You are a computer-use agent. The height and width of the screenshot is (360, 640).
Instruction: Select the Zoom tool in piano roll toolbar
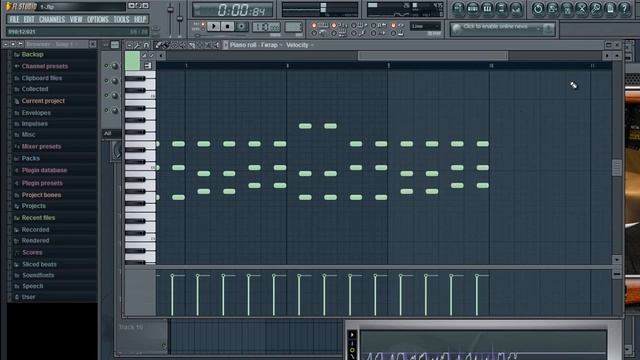click(x=208, y=45)
